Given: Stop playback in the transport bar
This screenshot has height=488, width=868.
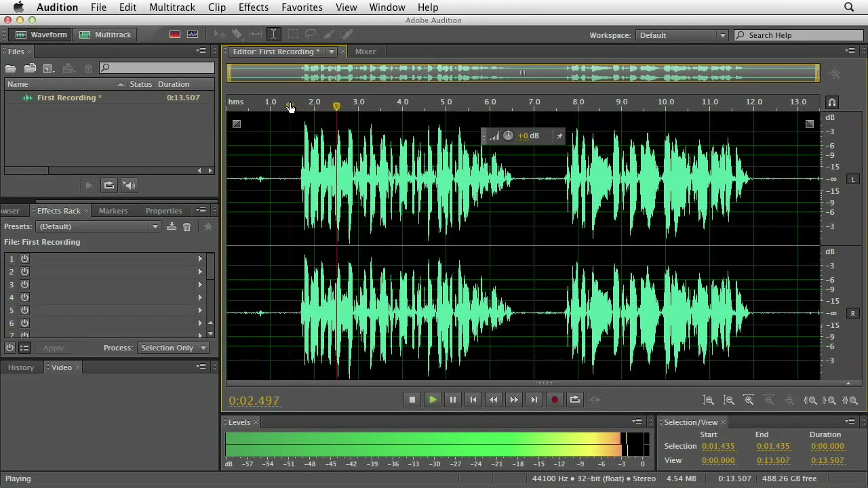Looking at the screenshot, I should pos(412,400).
